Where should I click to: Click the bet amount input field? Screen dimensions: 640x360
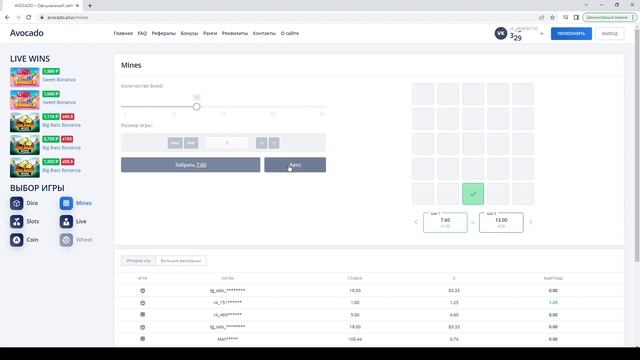pyautogui.click(x=227, y=143)
